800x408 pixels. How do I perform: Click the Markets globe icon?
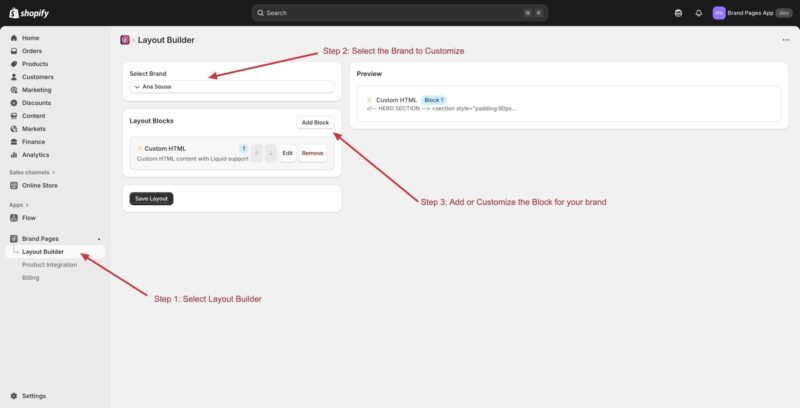pyautogui.click(x=14, y=129)
